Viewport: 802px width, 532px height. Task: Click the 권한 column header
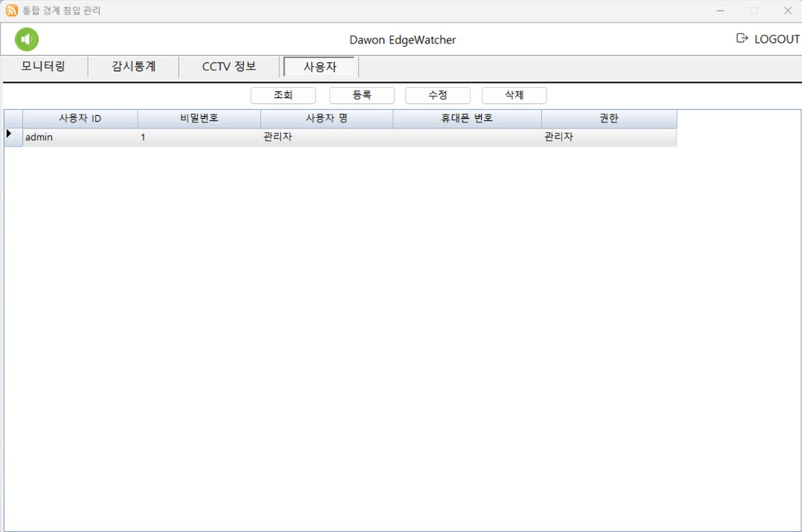pyautogui.click(x=609, y=119)
